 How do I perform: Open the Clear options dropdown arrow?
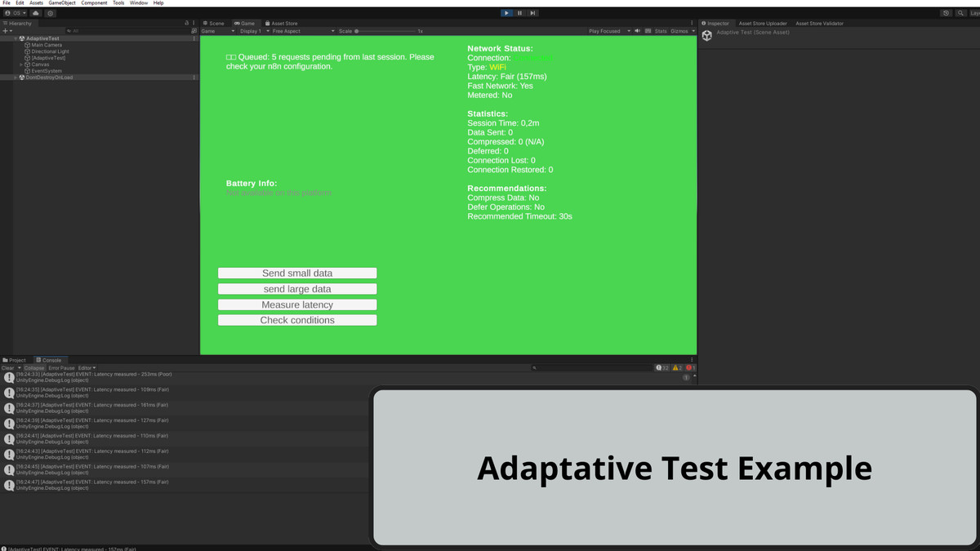(x=20, y=368)
